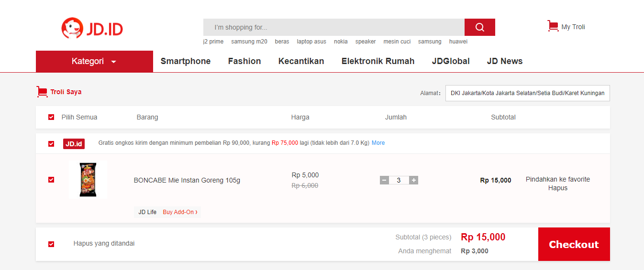Image resolution: width=644 pixels, height=270 pixels.
Task: Increase quantity with plus button
Action: click(x=414, y=180)
